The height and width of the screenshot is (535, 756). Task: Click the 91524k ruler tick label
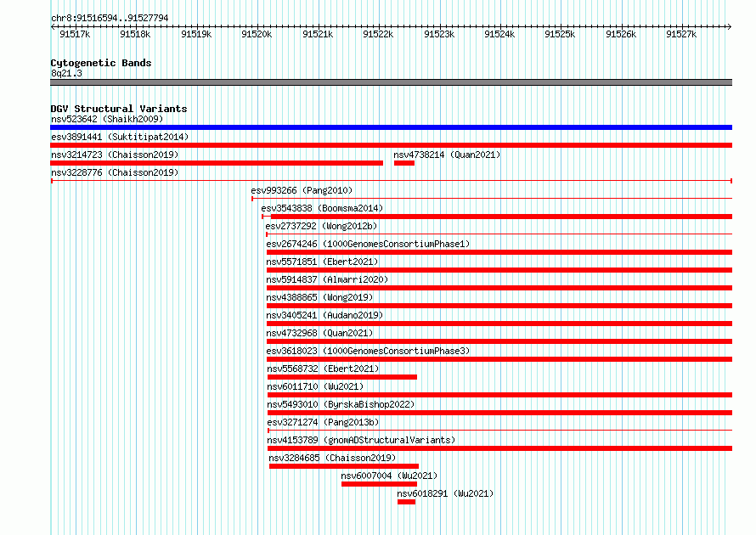tap(499, 34)
